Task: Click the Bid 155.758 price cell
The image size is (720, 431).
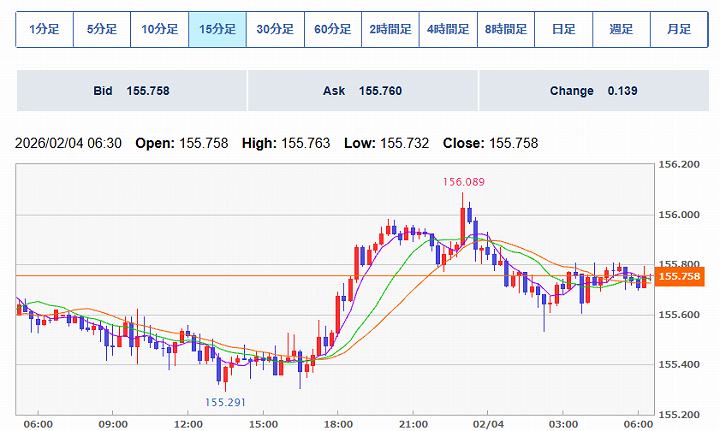Action: tap(131, 91)
